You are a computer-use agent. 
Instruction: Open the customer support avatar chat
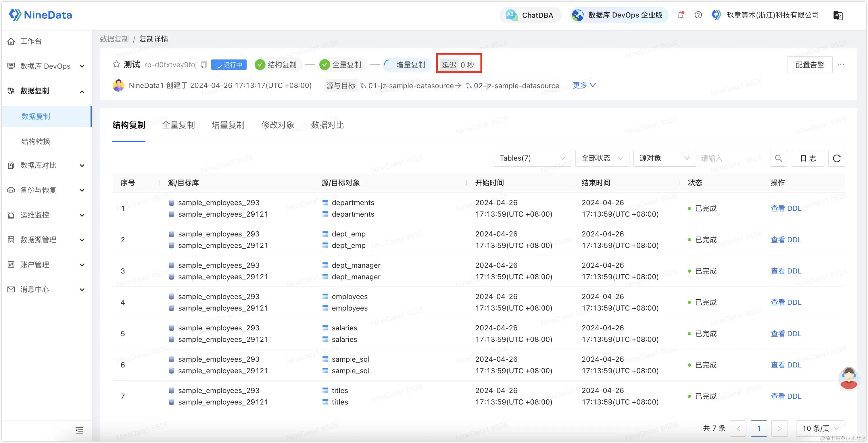[848, 378]
